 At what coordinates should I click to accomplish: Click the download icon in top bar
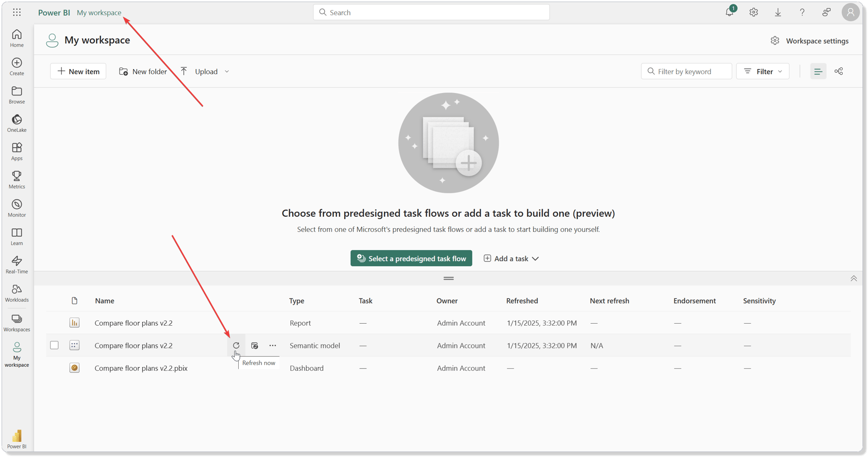click(x=778, y=13)
